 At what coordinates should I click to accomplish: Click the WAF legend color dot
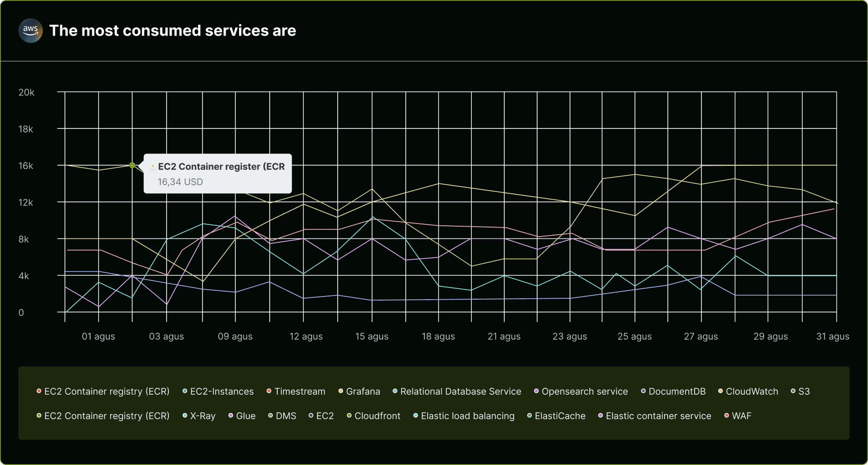click(x=726, y=416)
